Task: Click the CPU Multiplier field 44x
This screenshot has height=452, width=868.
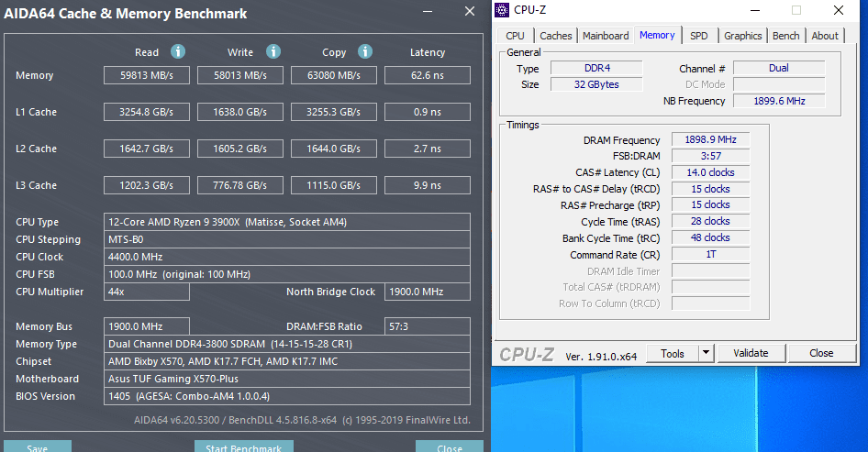Action: pyautogui.click(x=147, y=292)
